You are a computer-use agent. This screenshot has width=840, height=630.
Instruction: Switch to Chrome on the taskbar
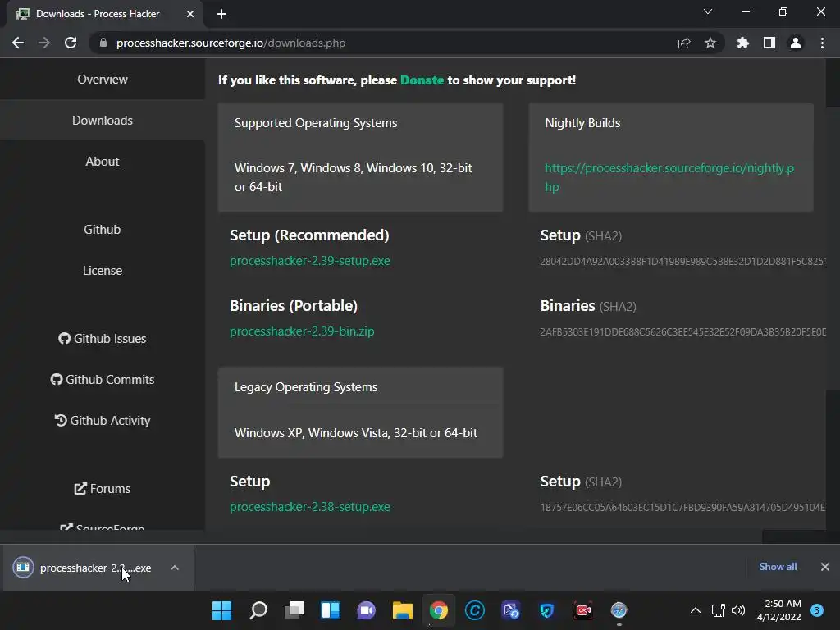(x=438, y=610)
